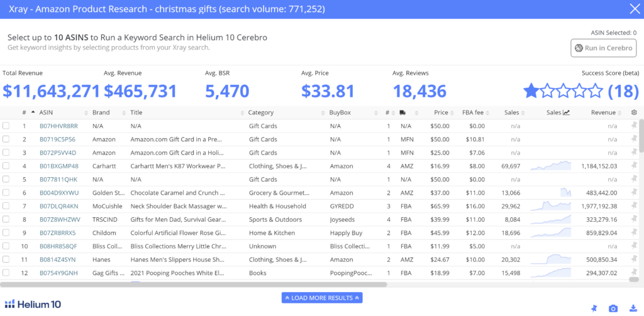Viewport: 644px width, 316px height.
Task: Open the Hanes sales trend sparkline
Action: click(x=550, y=259)
